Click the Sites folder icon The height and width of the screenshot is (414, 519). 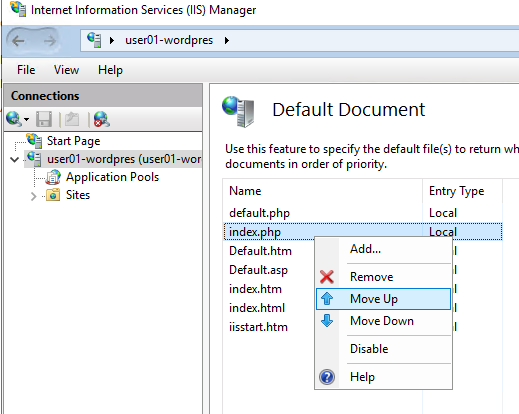point(53,195)
